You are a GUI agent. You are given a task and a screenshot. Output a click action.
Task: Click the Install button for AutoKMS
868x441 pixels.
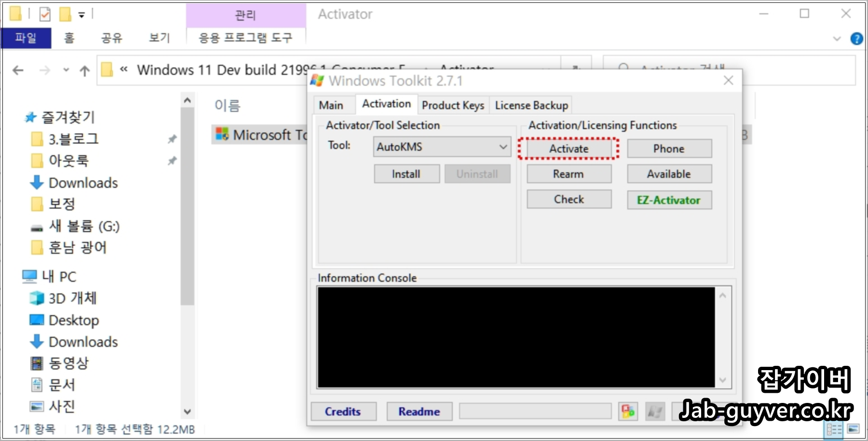click(x=406, y=174)
